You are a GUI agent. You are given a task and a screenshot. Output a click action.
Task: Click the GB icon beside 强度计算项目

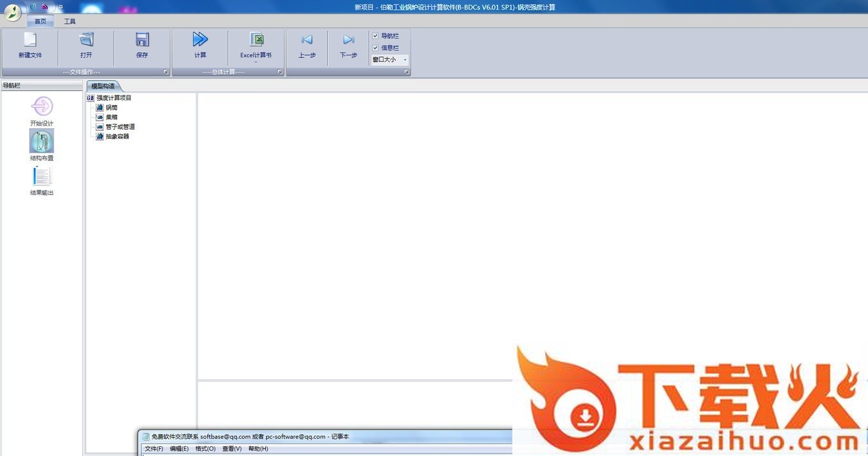coord(91,98)
